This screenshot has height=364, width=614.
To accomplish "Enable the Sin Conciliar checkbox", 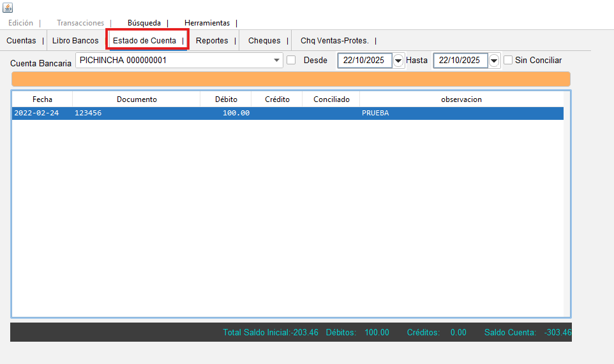I will coord(508,60).
